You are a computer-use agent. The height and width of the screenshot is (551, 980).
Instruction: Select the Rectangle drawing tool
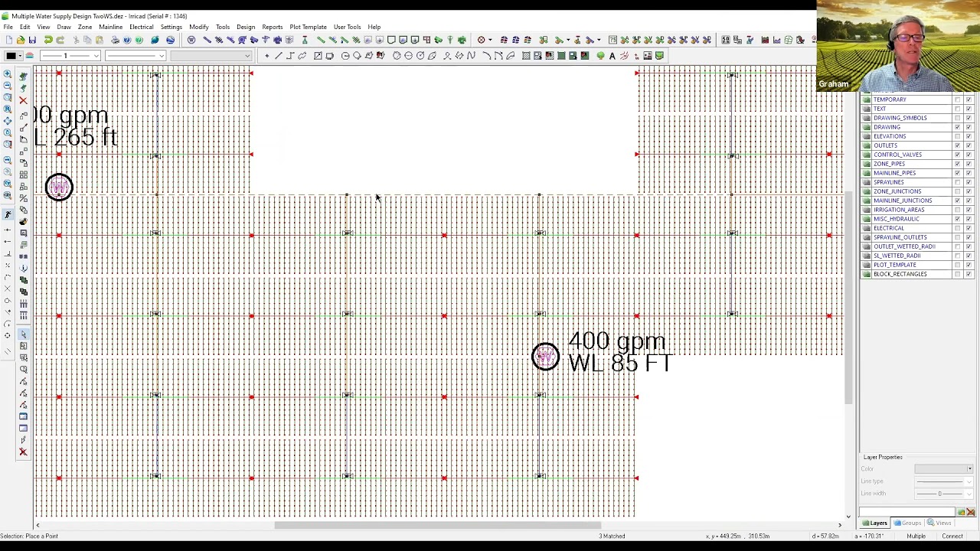318,56
